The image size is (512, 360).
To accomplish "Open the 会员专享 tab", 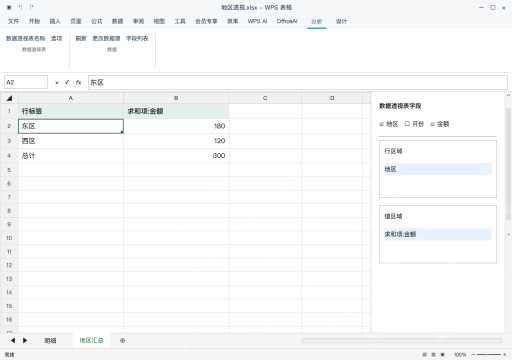I will [x=206, y=21].
